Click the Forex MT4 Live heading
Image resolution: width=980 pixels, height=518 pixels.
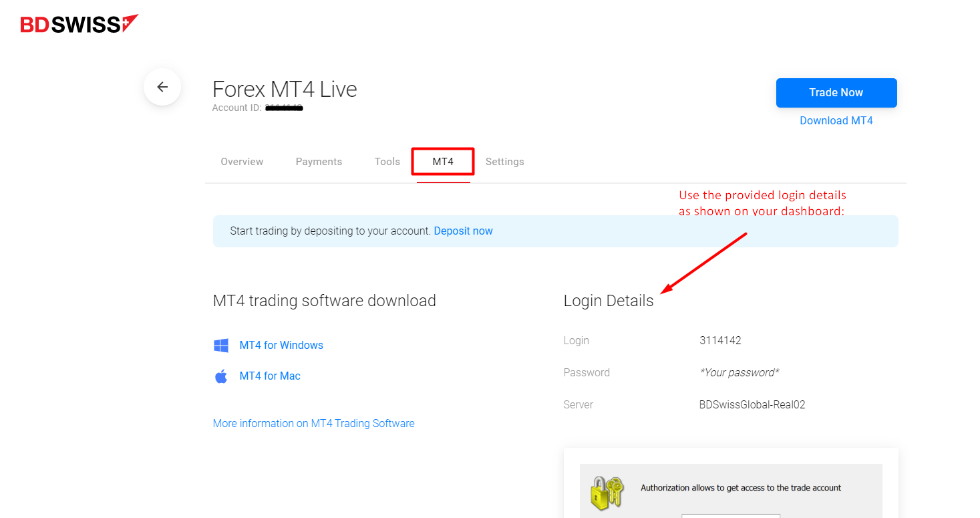[x=285, y=90]
